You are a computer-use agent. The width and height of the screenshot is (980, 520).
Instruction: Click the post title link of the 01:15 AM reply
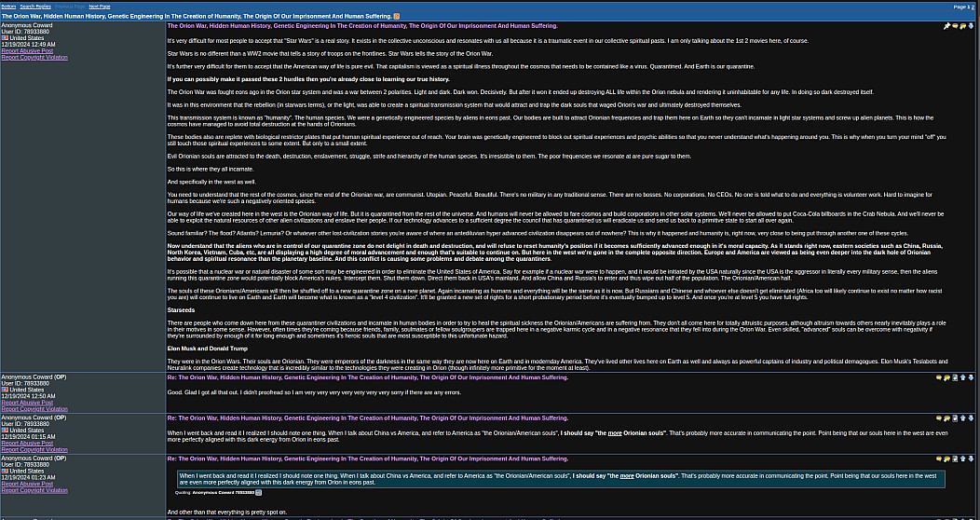click(x=367, y=418)
